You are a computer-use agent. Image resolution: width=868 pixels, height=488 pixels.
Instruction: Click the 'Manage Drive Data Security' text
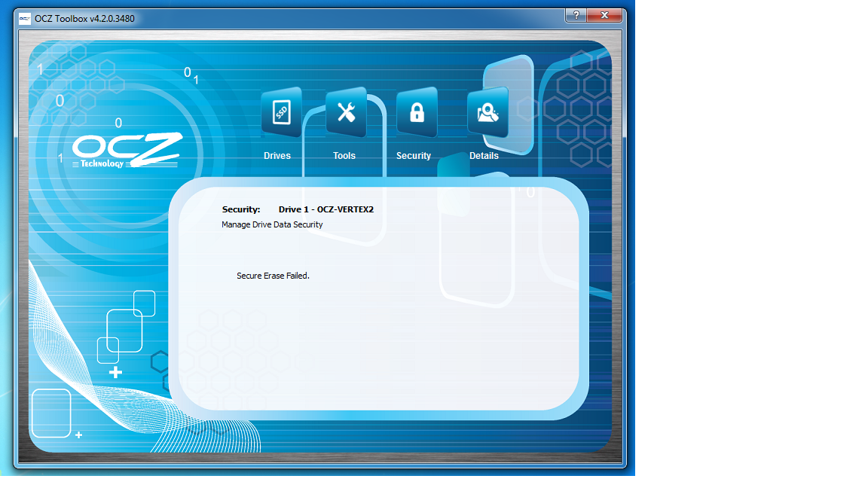[272, 224]
